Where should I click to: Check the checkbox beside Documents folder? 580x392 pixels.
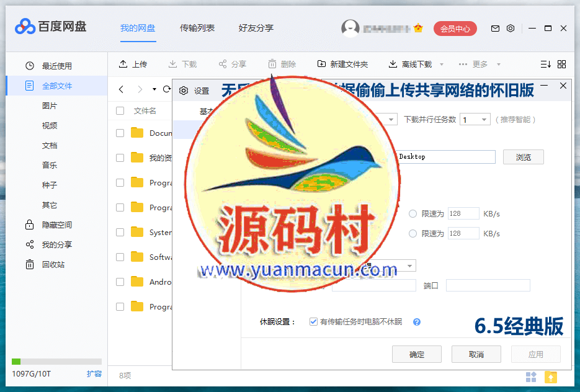click(120, 133)
